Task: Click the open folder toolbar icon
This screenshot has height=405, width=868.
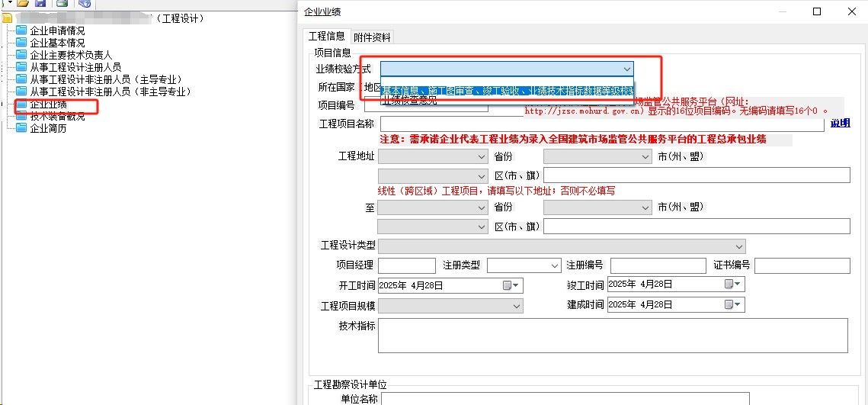Action: (x=23, y=4)
